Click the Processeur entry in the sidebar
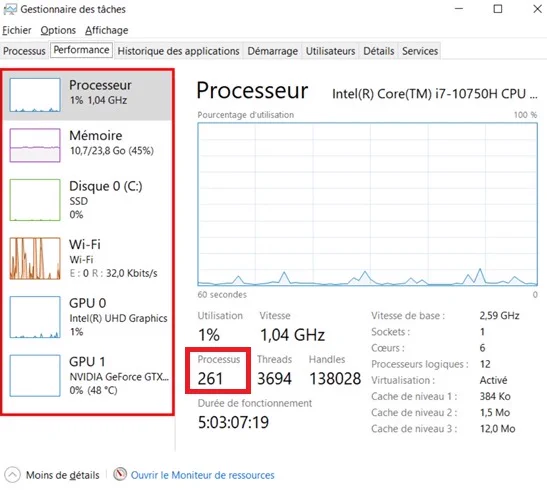 87,95
